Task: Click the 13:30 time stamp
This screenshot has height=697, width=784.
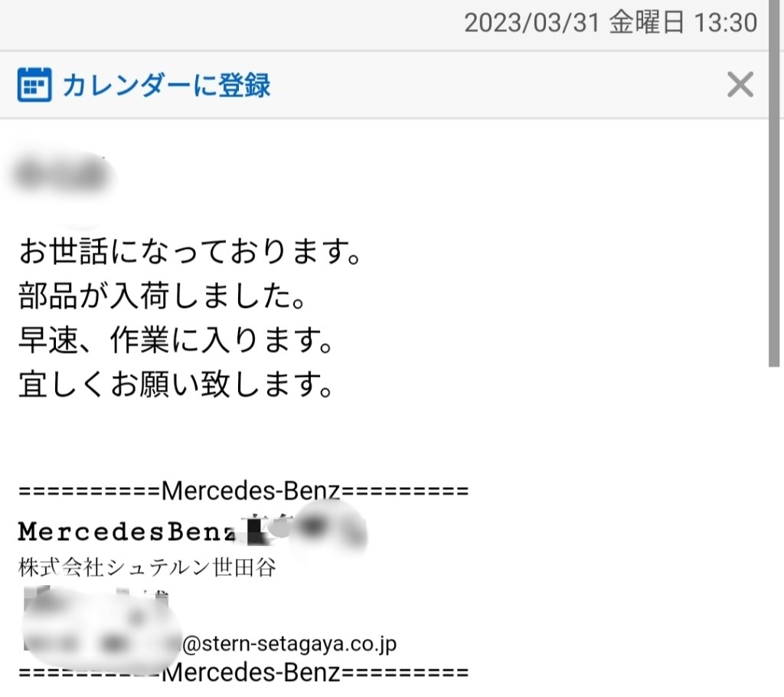Action: (726, 22)
